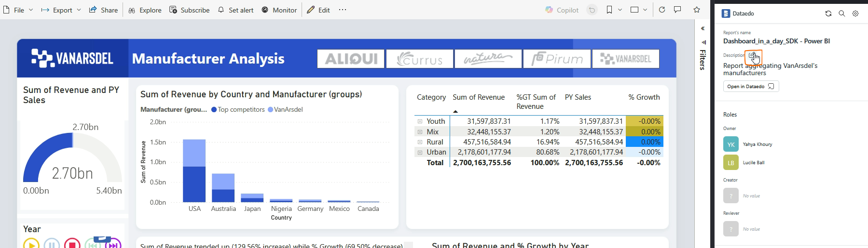The width and height of the screenshot is (868, 248).
Task: Filter by VanArsdel manufacturer button
Action: coord(626,59)
